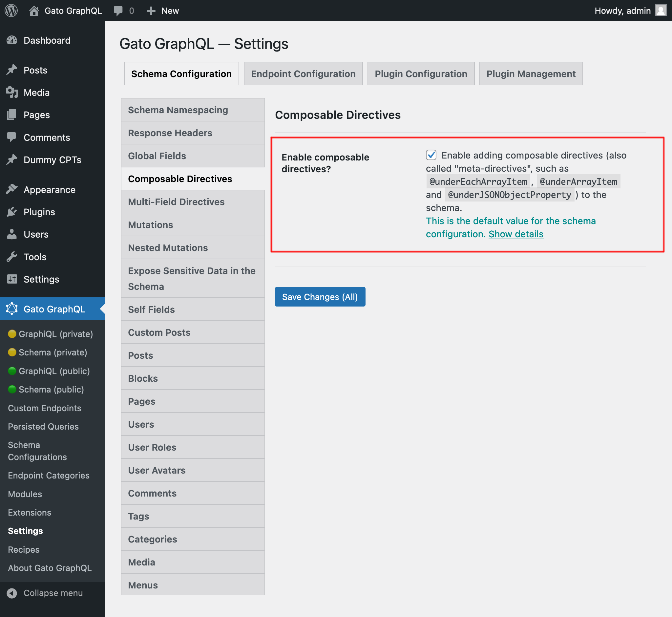Click the admin avatar icon
Viewport: 672px width, 617px height.
tap(660, 11)
